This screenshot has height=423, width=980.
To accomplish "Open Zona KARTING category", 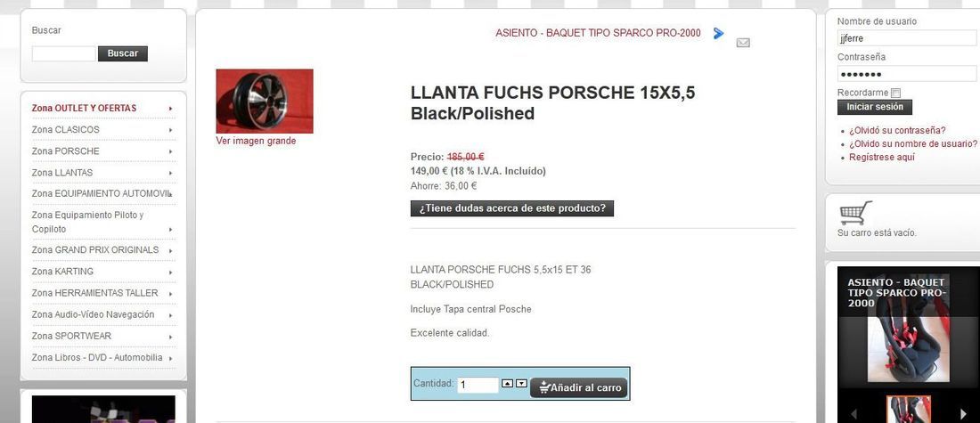I will (62, 272).
